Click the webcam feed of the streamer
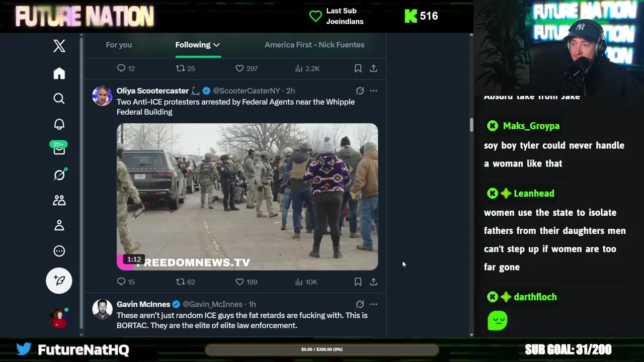The image size is (644, 362). 559,48
